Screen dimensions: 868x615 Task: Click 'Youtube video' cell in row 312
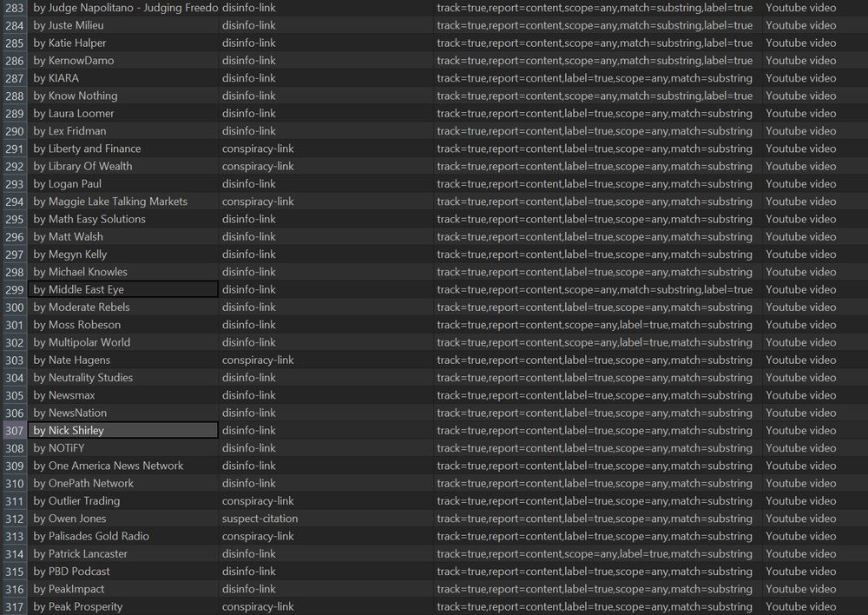point(815,519)
